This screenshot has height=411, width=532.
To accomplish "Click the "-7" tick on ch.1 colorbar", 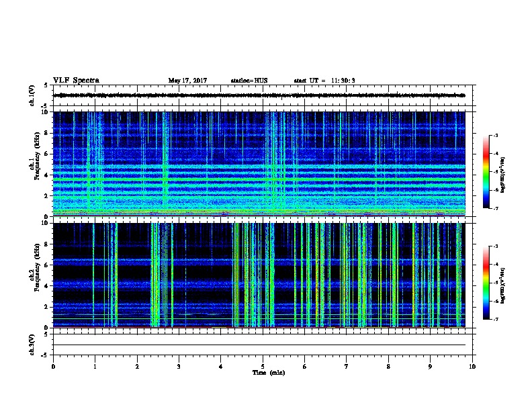I will point(495,208).
